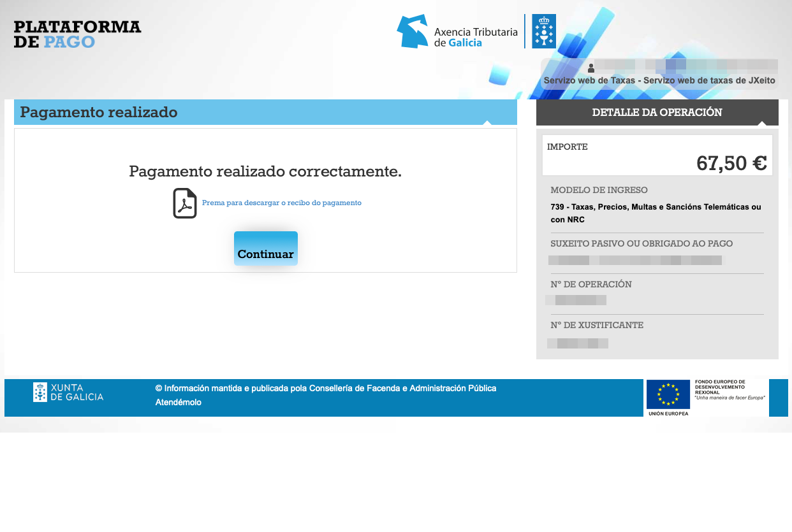This screenshot has width=792, height=532.
Task: Select the 'Pagamento realizado' header tab
Action: click(265, 112)
